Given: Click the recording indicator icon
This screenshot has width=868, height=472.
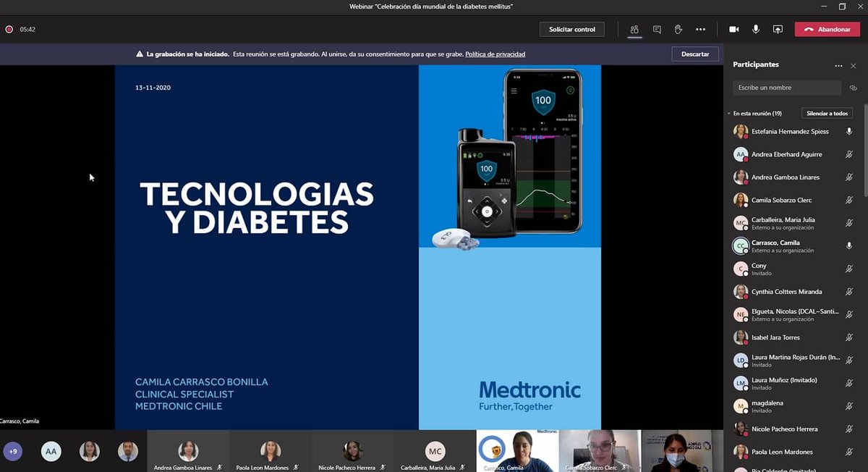Looking at the screenshot, I should point(9,30).
